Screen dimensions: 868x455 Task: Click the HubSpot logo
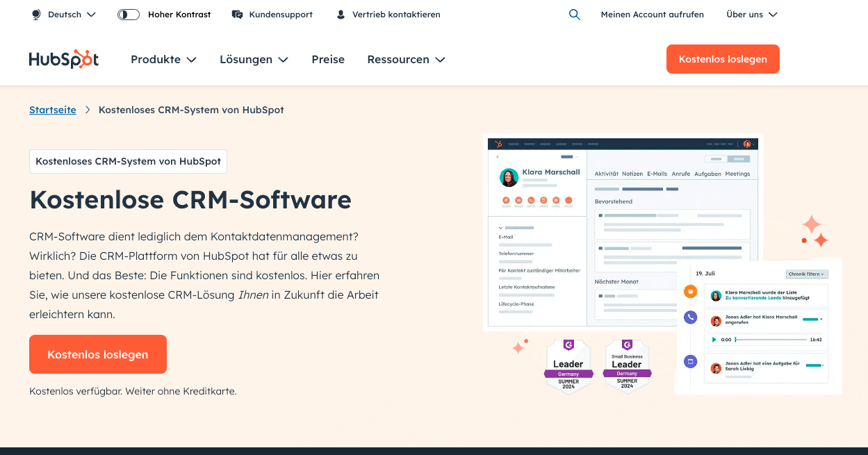[64, 59]
